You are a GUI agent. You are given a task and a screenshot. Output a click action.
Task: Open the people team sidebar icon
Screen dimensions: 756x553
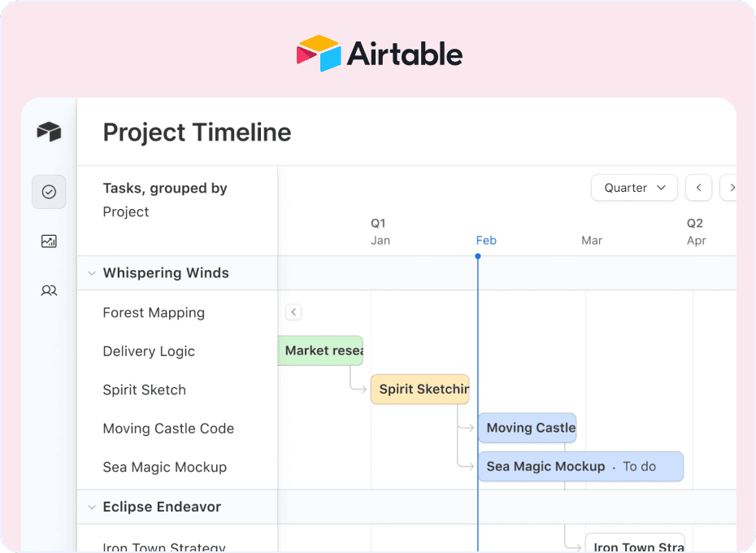coord(49,290)
